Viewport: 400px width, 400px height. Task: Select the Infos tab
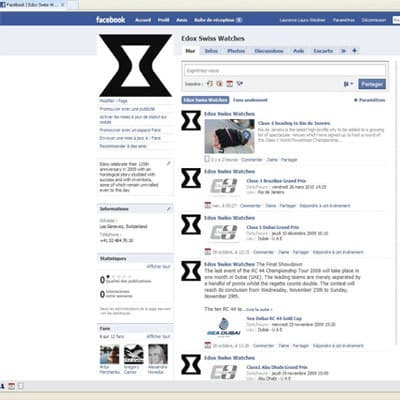pos(211,51)
